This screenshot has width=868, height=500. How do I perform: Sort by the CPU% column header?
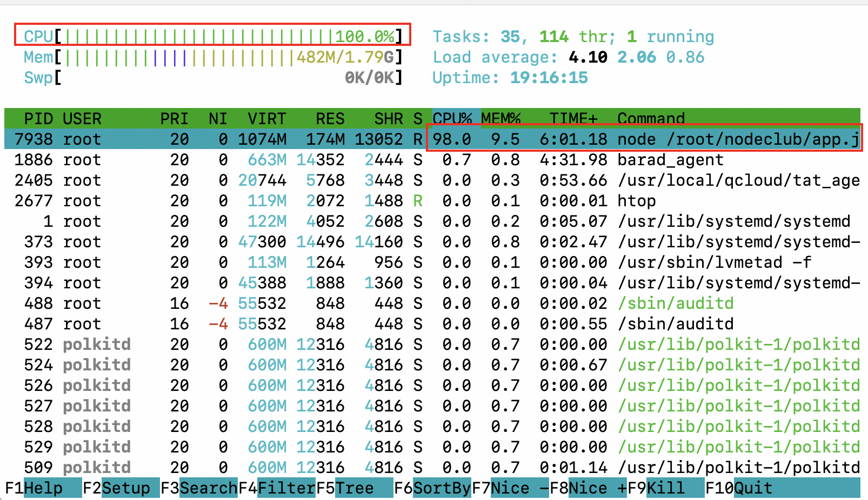click(x=452, y=118)
